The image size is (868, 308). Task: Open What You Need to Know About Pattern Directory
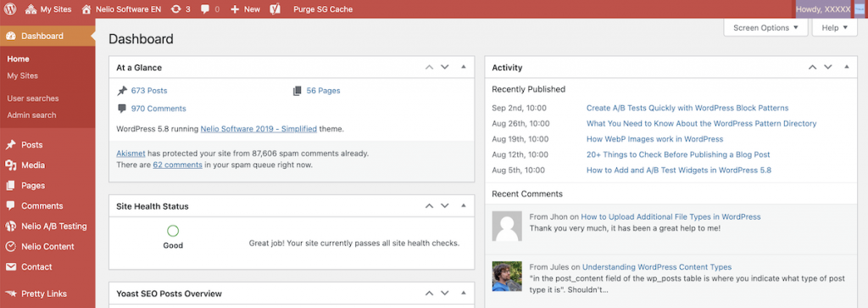pos(701,124)
